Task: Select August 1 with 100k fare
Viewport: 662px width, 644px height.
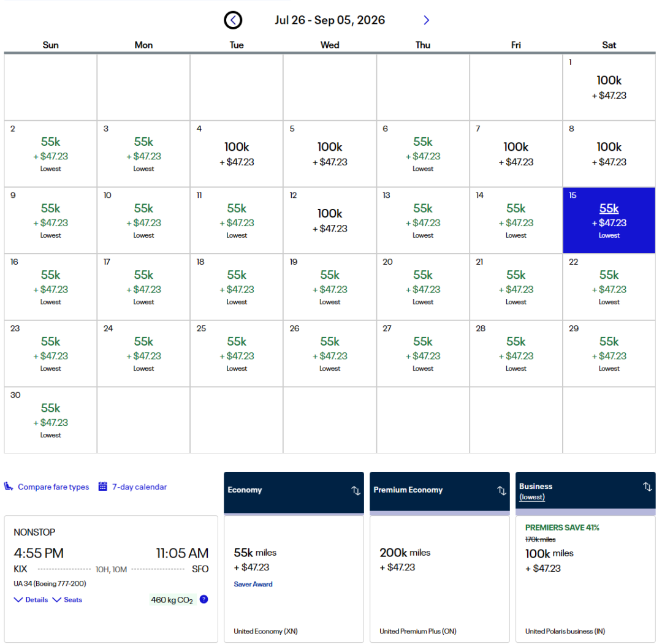Action: [609, 86]
